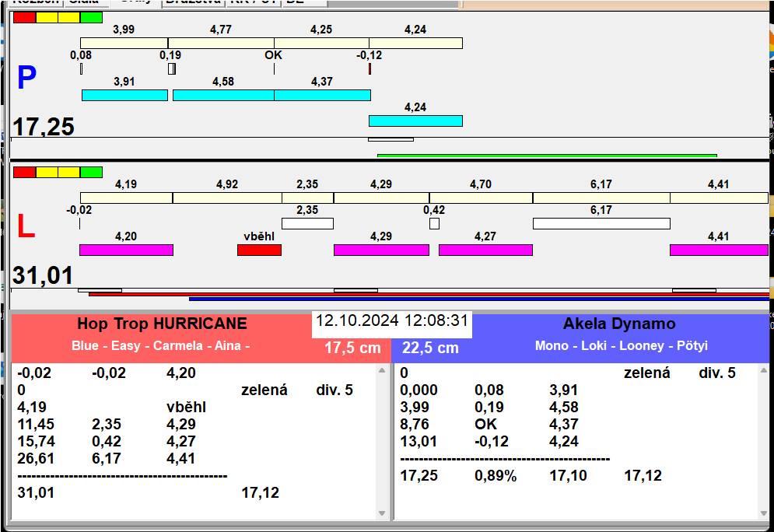
Task: Click the red start light in lane P
Action: coord(24,17)
